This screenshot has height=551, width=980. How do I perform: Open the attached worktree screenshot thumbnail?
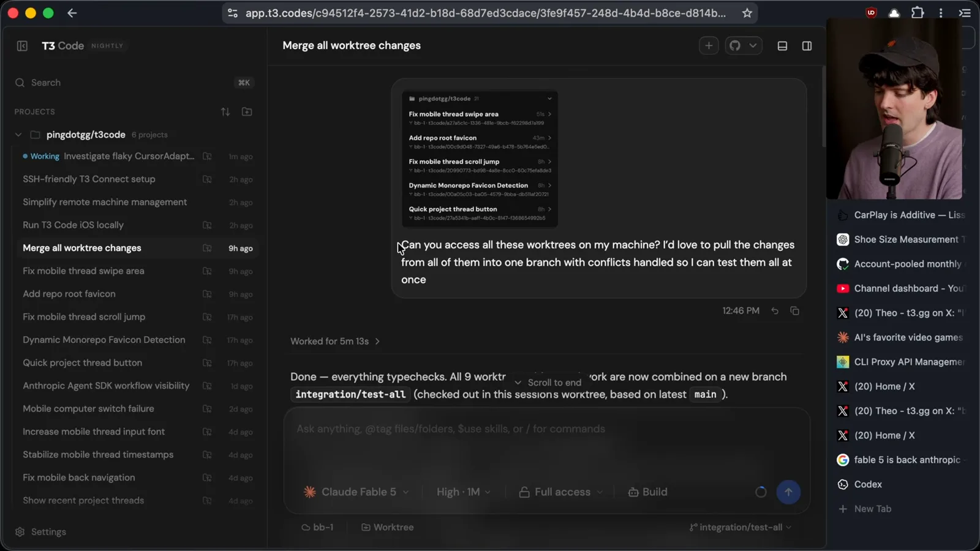480,159
